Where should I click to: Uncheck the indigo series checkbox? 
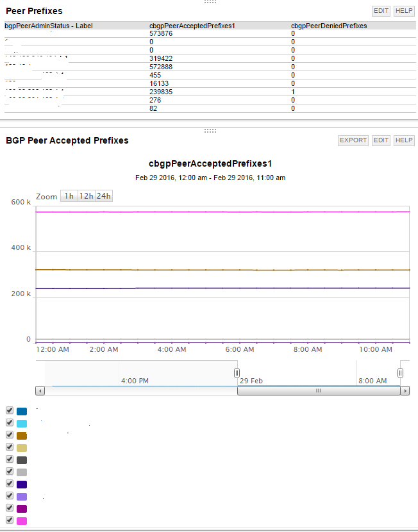point(10,483)
